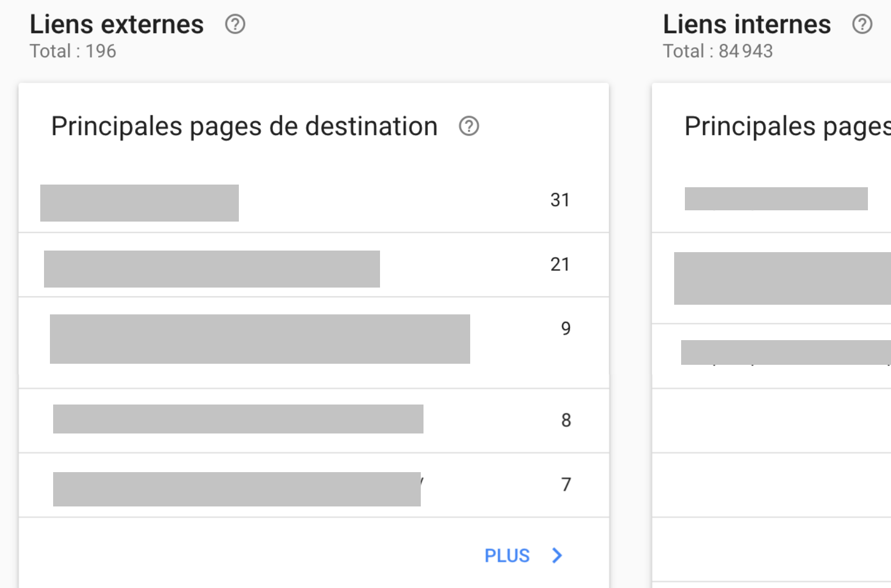Open the help icon next to Liens internes
This screenshot has width=891, height=588.
tap(862, 24)
